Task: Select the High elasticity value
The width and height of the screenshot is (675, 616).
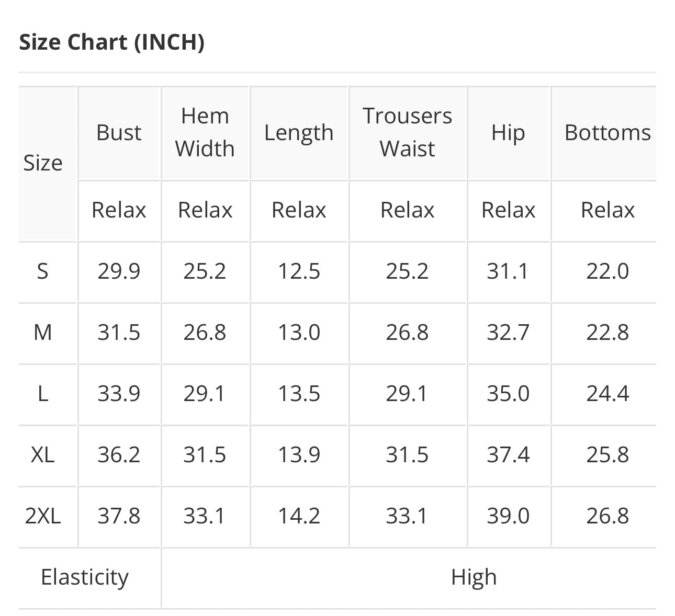Action: click(x=474, y=577)
